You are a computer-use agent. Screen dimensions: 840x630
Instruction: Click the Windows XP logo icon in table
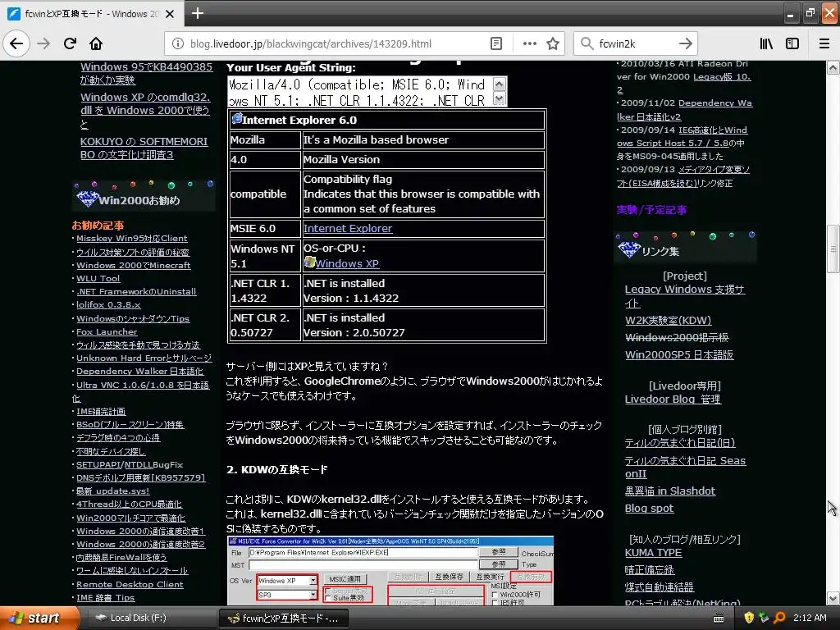tap(309, 262)
